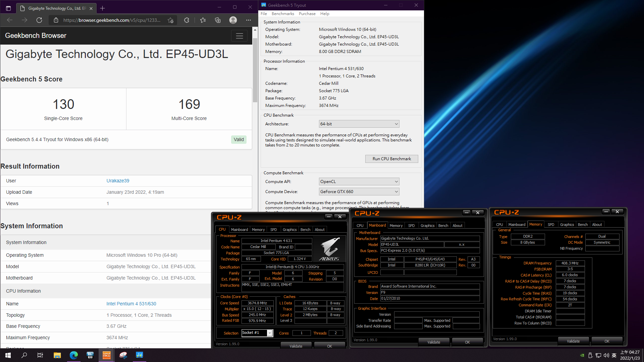The height and width of the screenshot is (362, 644).
Task: Reload the Geekbench results page
Action: [39, 20]
